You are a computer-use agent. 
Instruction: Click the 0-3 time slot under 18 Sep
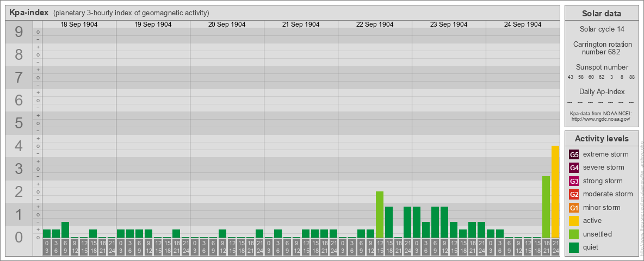tap(47, 246)
